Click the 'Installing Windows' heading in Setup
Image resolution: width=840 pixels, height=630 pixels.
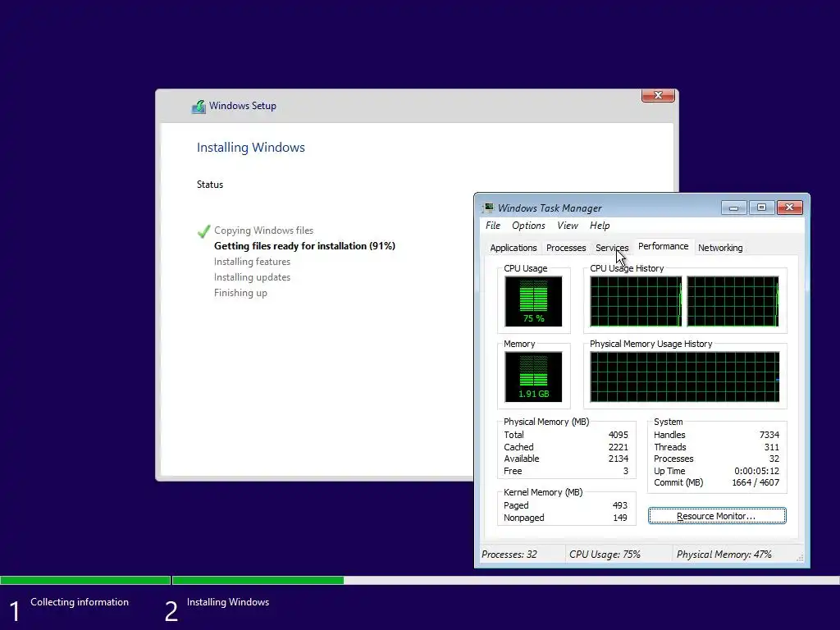coord(251,148)
